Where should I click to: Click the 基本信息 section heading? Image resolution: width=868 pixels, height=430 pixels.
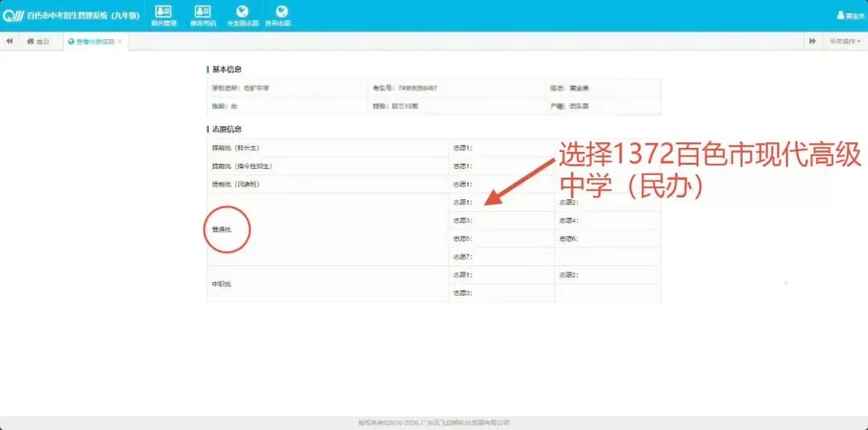click(x=227, y=69)
